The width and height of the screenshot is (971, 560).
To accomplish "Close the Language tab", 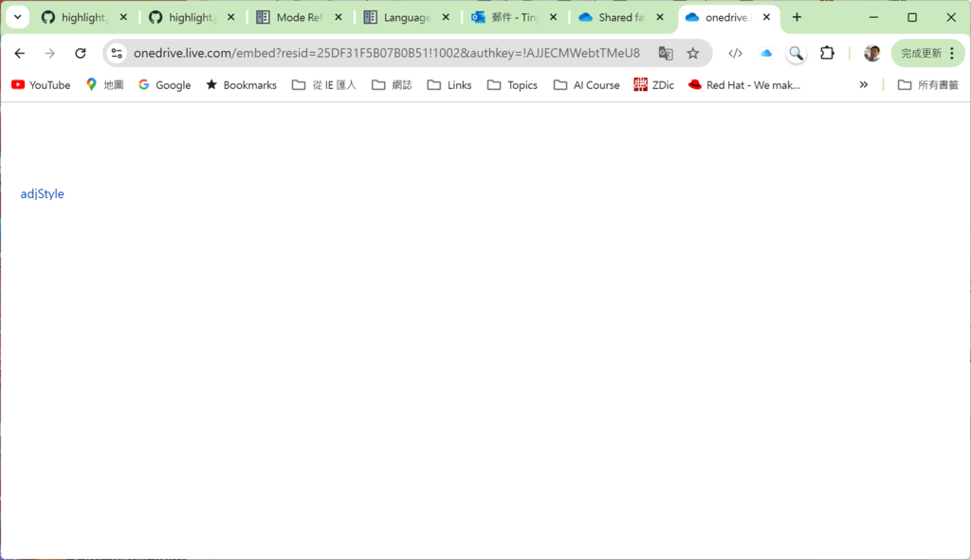I will [x=446, y=17].
